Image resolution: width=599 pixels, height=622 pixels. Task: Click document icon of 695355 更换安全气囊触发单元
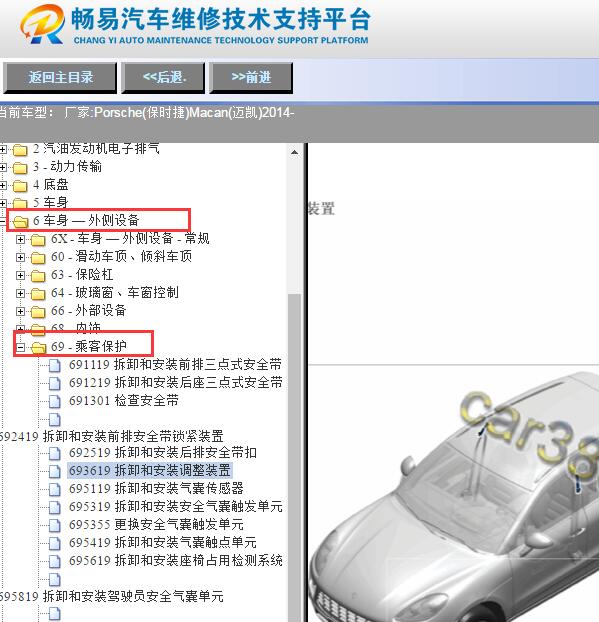pyautogui.click(x=55, y=525)
